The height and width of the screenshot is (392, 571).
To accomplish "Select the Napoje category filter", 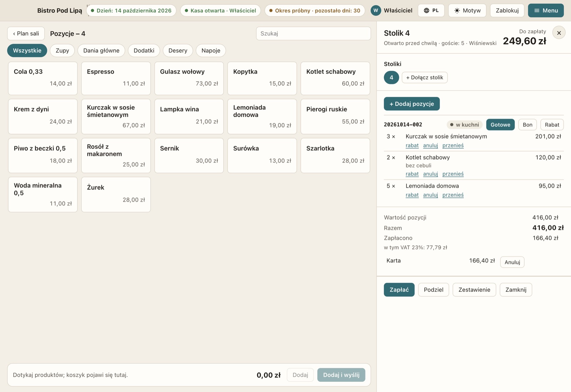I will click(x=211, y=50).
